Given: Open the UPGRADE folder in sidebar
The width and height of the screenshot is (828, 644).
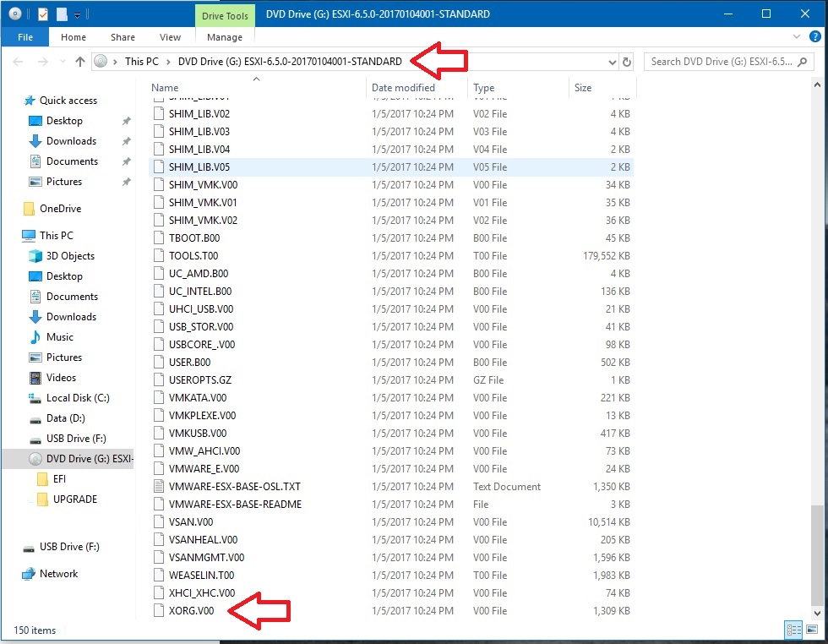Looking at the screenshot, I should click(x=75, y=499).
